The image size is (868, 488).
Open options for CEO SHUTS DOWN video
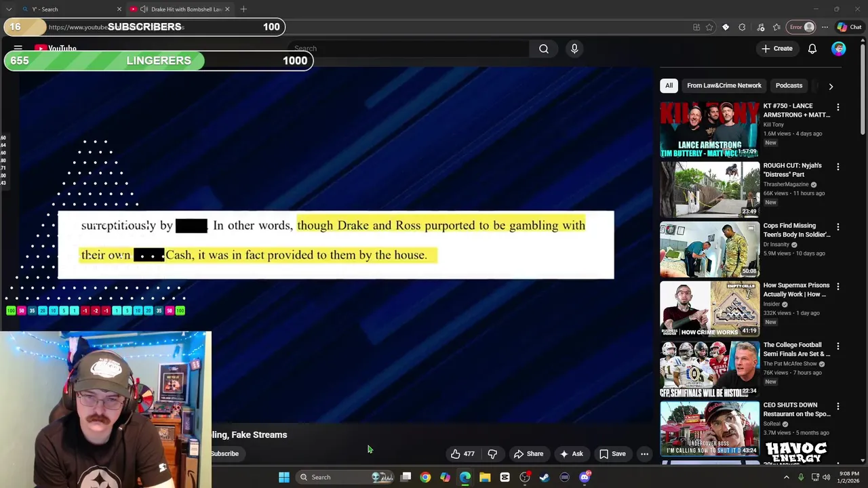coord(838,406)
